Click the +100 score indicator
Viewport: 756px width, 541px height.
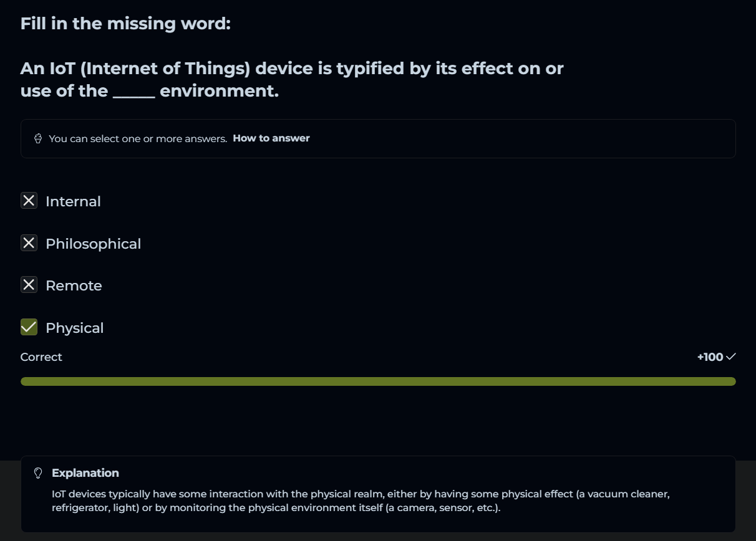click(710, 357)
